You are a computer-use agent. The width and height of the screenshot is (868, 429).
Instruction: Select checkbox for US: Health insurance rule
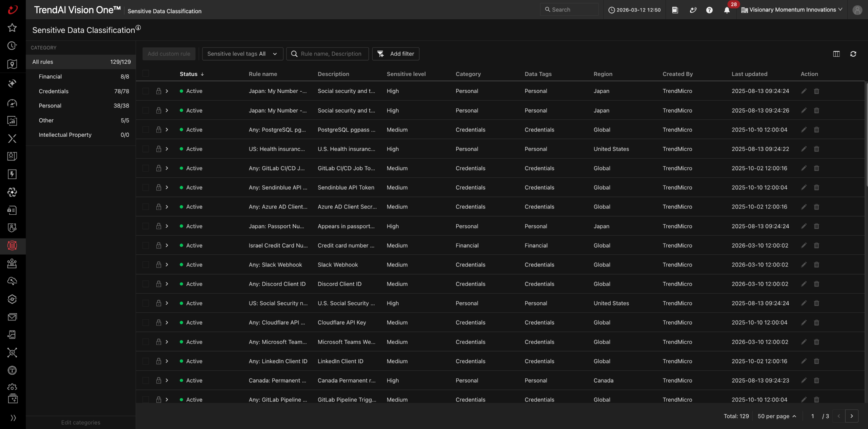146,149
